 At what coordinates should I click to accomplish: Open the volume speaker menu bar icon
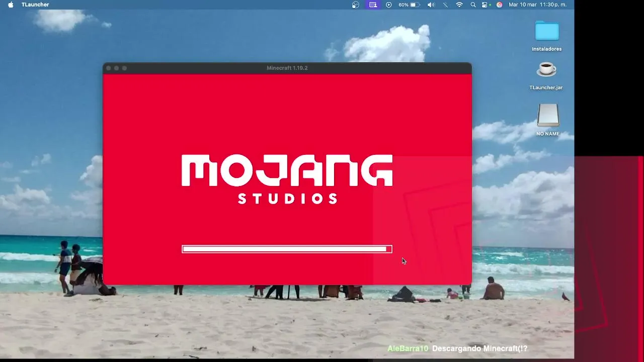click(431, 5)
